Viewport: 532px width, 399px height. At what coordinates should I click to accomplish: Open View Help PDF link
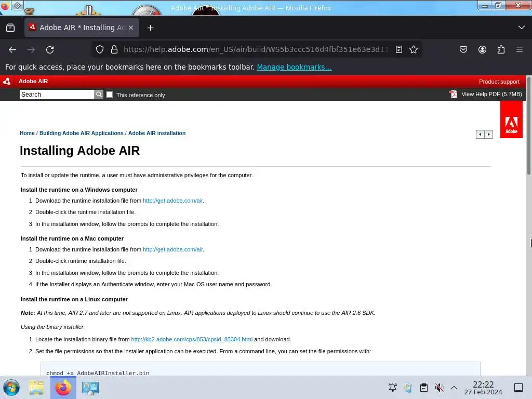point(491,95)
